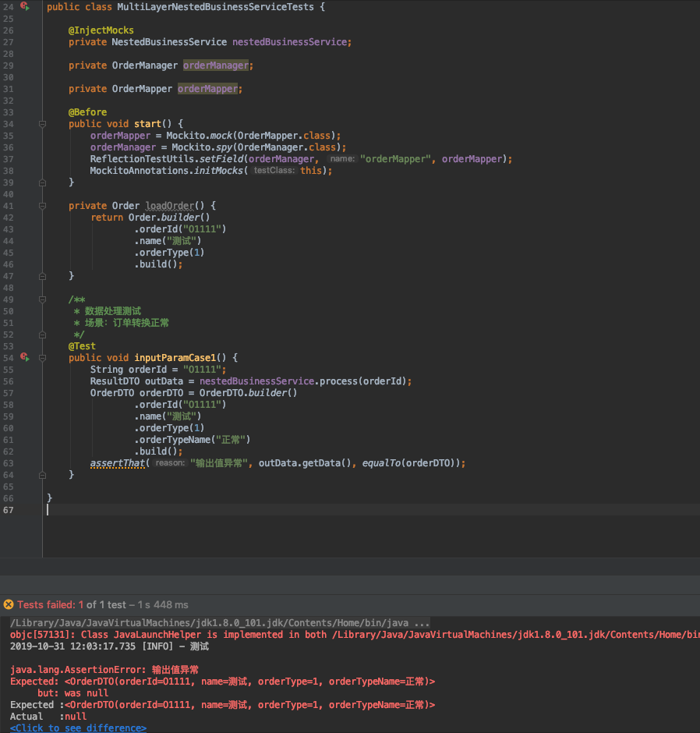Click run test icon beside class declaration
This screenshot has height=733, width=700.
point(24,6)
